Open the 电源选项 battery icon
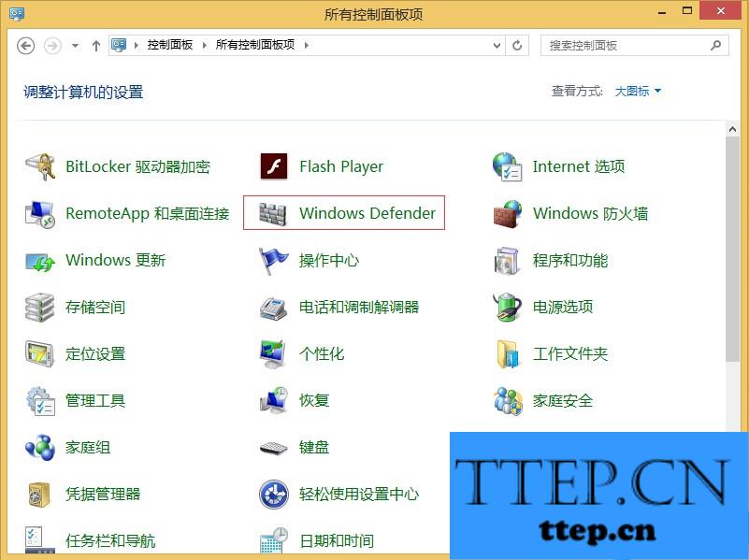Viewport: 749px width, 560px height. coord(508,307)
